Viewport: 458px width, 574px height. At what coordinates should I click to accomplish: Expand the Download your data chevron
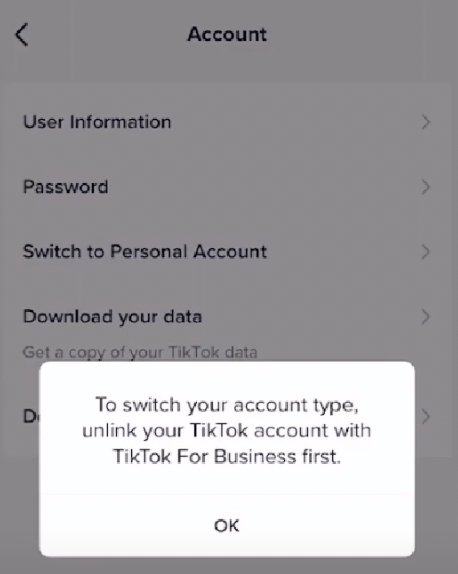425,317
